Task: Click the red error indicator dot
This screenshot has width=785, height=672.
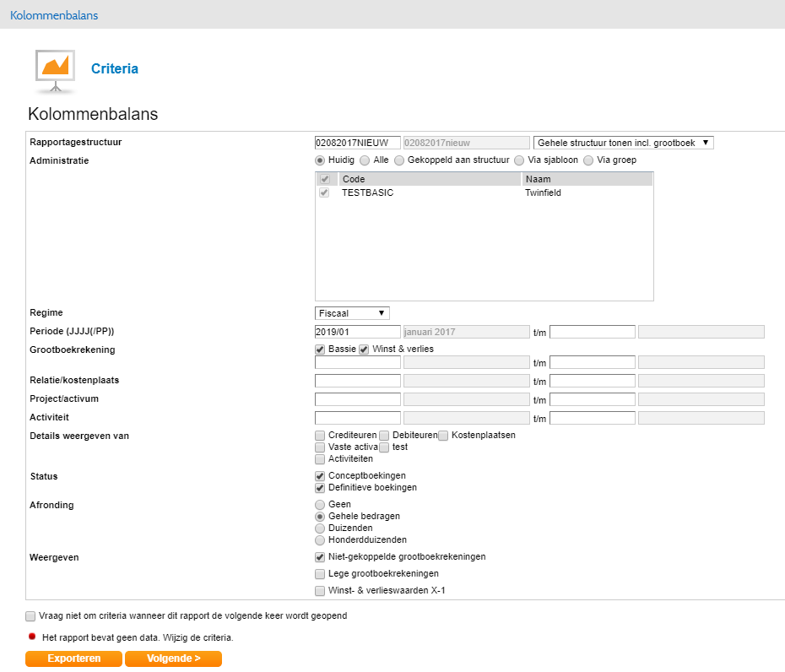Action: 32,637
